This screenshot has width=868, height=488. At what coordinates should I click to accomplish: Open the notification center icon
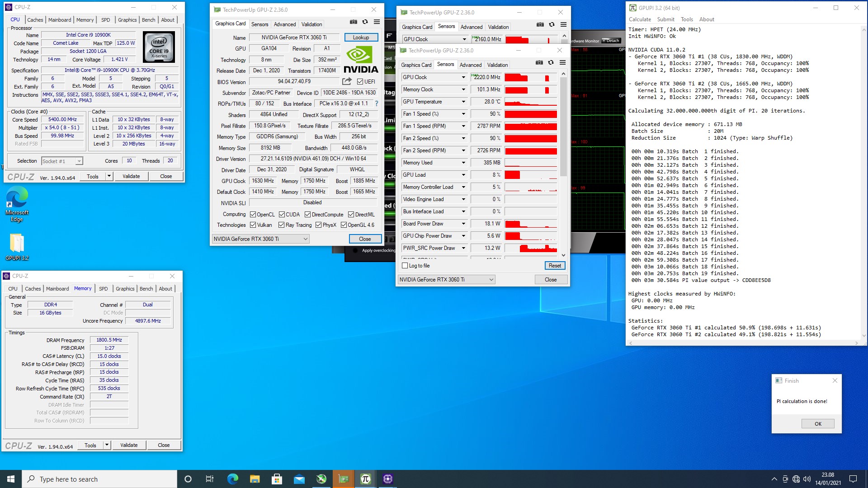(853, 479)
